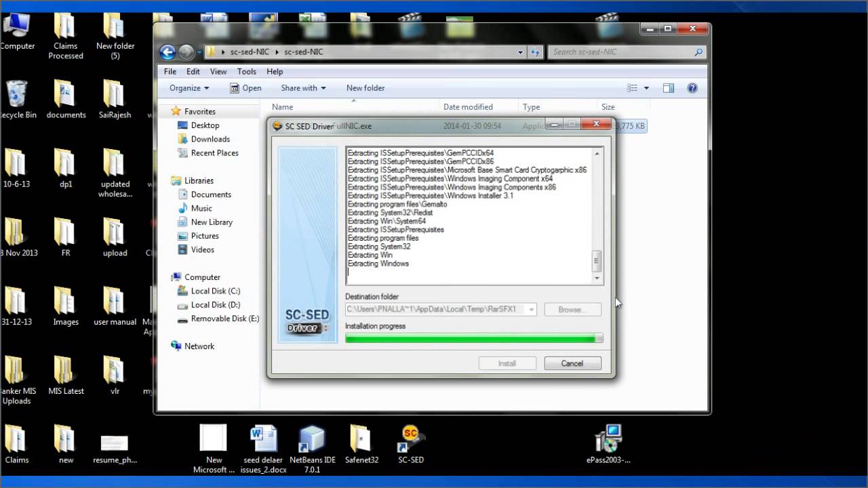Change view using the Explorer views icon
The width and height of the screenshot is (868, 488).
coord(633,88)
